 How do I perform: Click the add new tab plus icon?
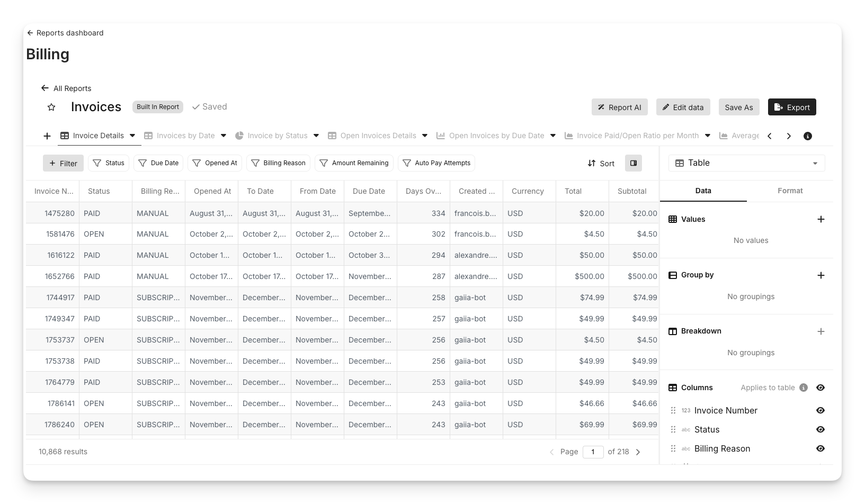click(47, 136)
